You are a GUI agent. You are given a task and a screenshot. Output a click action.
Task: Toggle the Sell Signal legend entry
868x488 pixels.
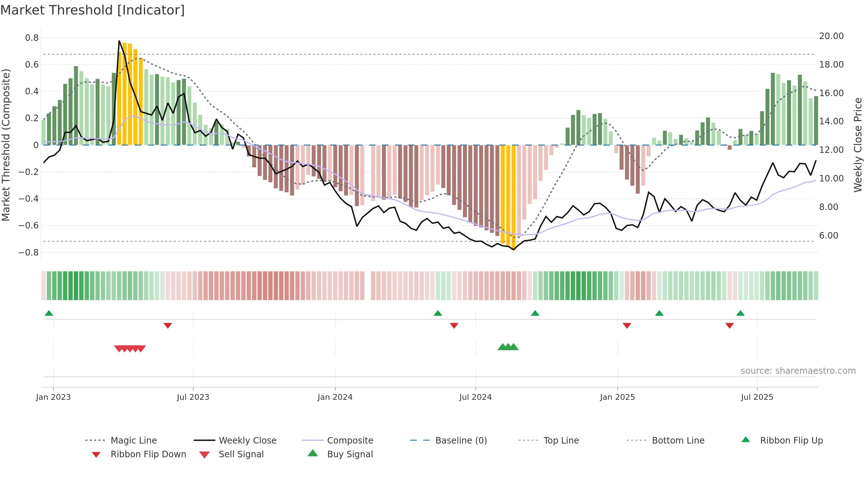[x=231, y=454]
